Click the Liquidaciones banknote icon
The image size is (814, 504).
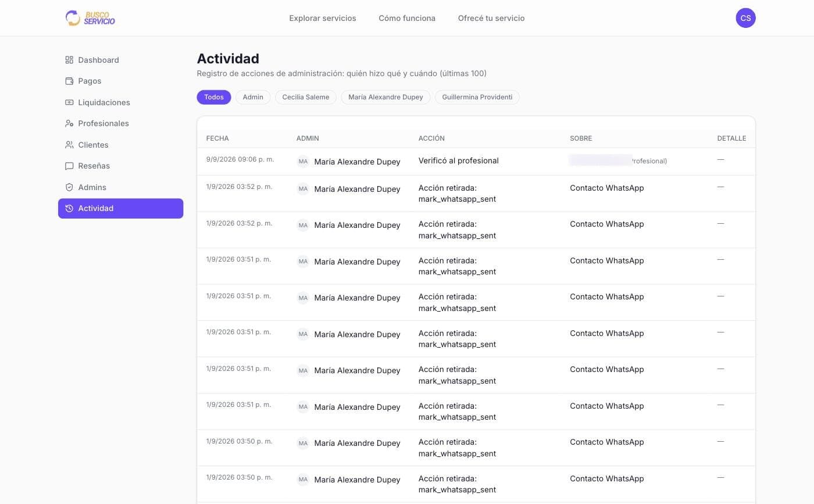click(69, 102)
